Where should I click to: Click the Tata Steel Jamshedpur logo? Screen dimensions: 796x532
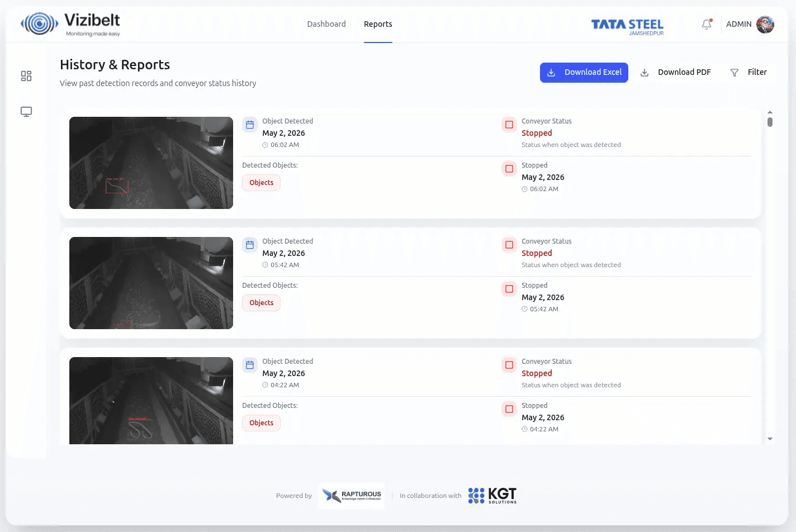628,26
